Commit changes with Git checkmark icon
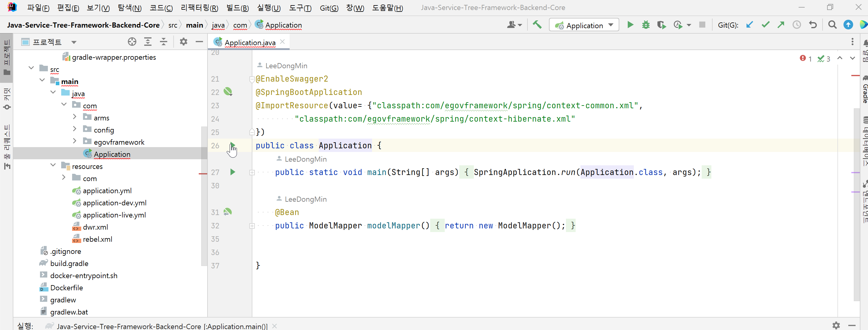Screen dimensions: 868x330 tap(765, 25)
